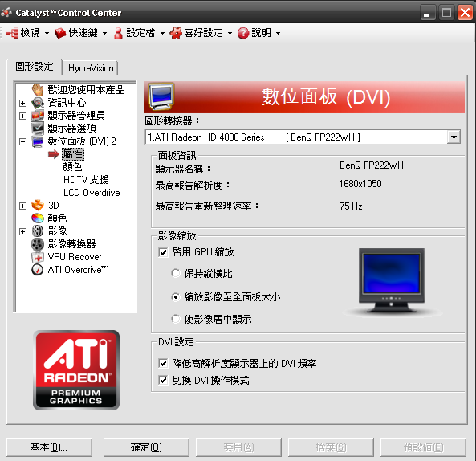The height and width of the screenshot is (461, 476).
Task: Click the 設定檔 profiles person icon
Action: pyautogui.click(x=118, y=33)
